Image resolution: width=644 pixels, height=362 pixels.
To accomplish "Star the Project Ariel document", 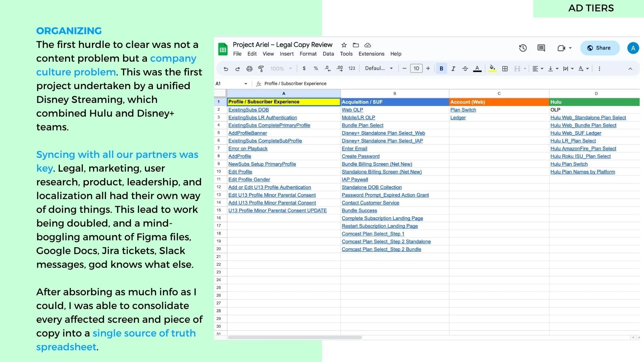I will click(344, 45).
